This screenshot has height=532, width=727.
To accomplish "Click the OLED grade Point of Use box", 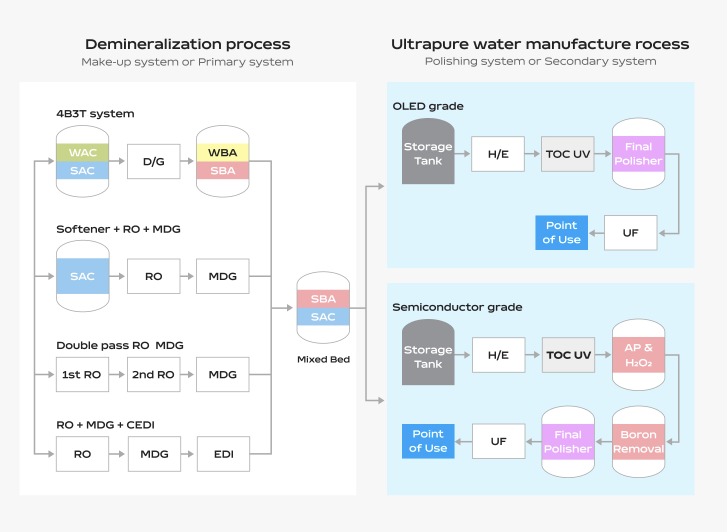I will click(561, 233).
